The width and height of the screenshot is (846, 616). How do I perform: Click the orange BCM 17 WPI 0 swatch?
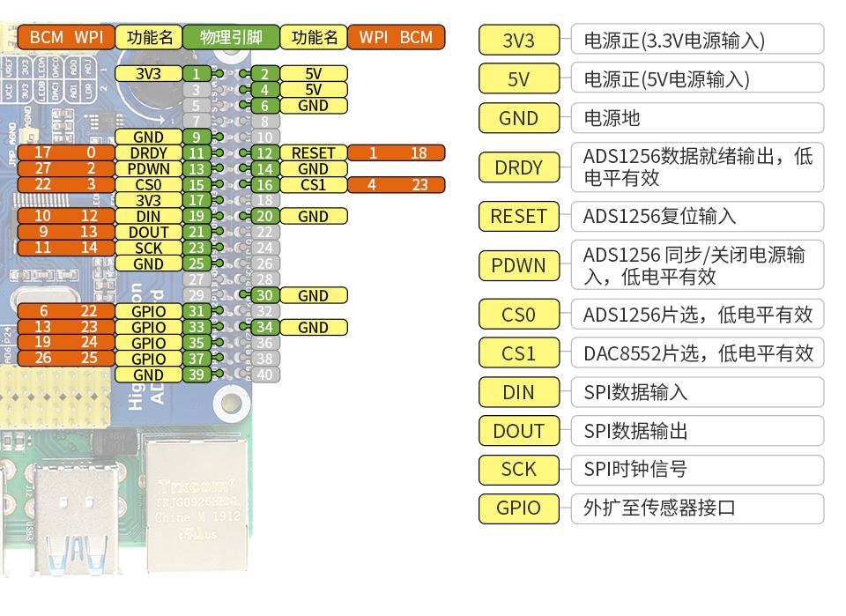point(65,153)
